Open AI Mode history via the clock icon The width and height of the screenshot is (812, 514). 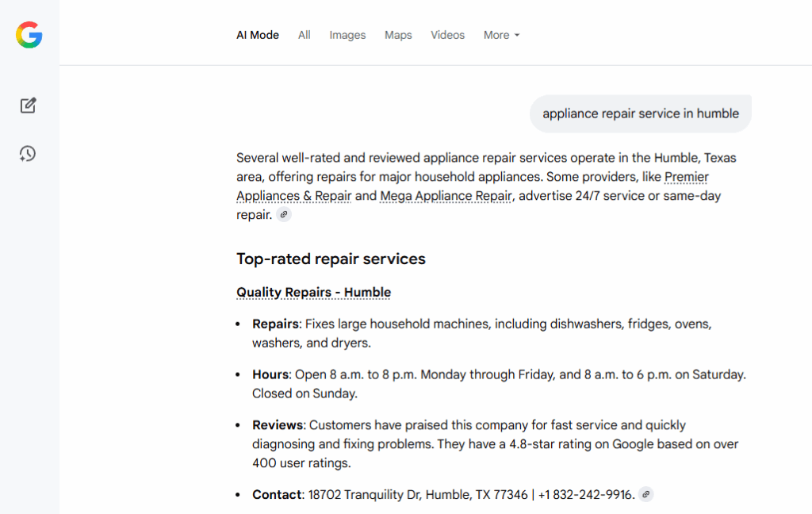(x=27, y=154)
